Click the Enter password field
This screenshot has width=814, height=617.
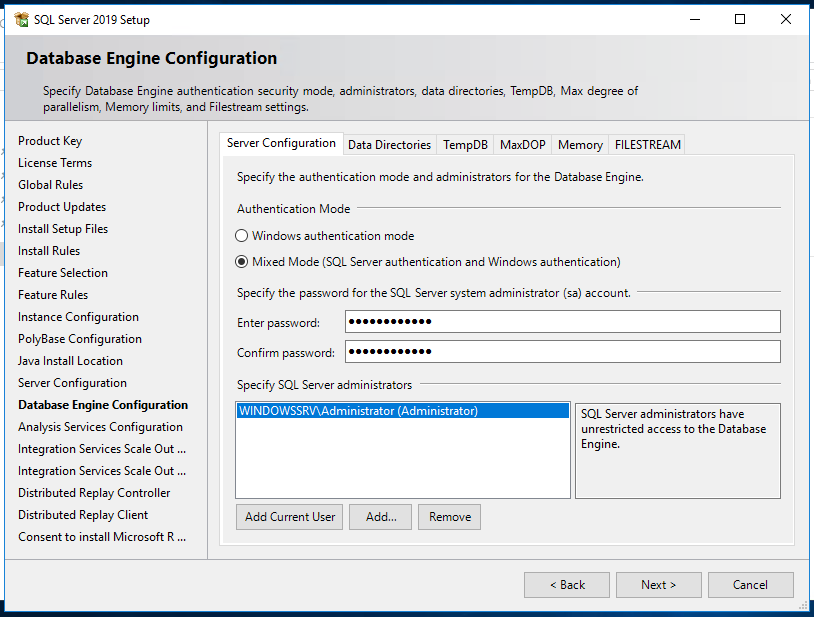[x=563, y=322]
